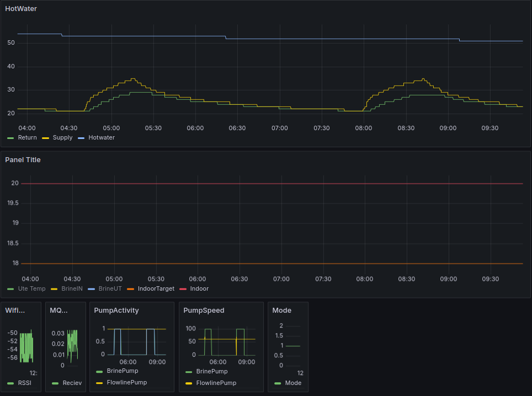Image resolution: width=532 pixels, height=396 pixels.
Task: Toggle the Mode legend label
Action: coord(293,383)
